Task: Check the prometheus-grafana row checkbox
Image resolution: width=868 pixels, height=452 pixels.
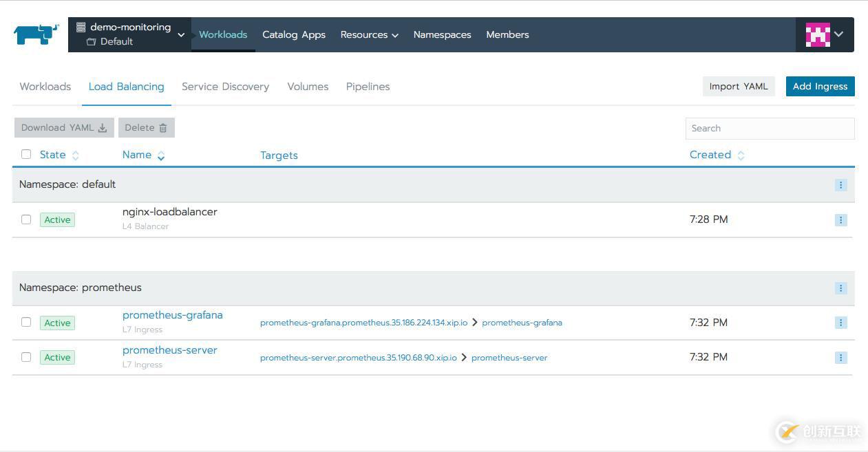Action: point(26,322)
